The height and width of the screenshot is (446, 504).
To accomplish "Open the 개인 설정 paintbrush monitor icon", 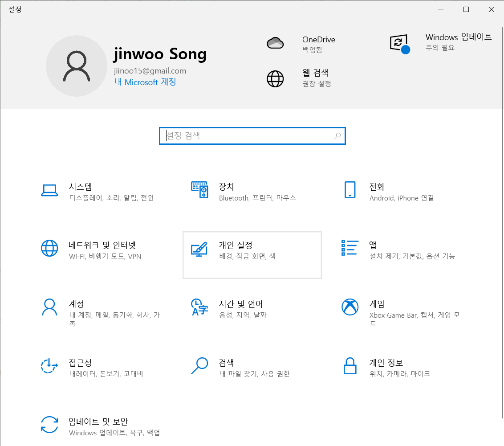I will (x=199, y=249).
